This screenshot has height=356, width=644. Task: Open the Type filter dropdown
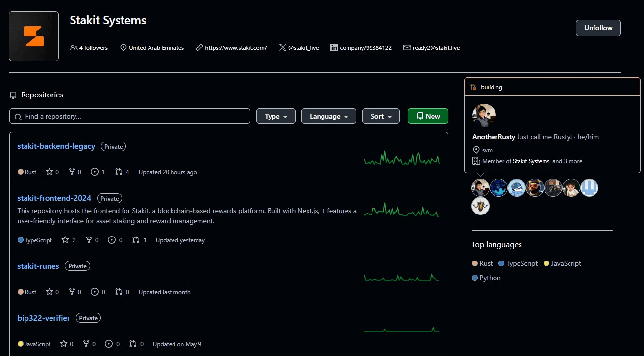point(275,116)
